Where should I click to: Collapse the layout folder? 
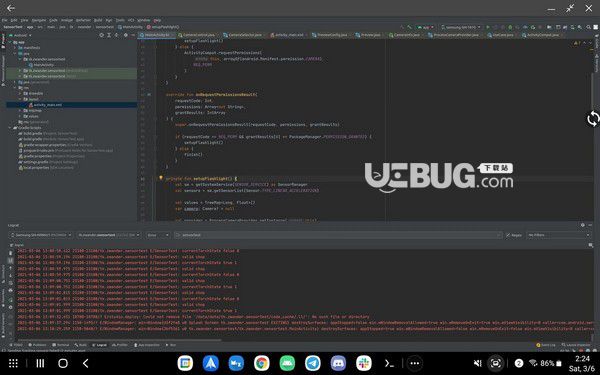click(20, 99)
